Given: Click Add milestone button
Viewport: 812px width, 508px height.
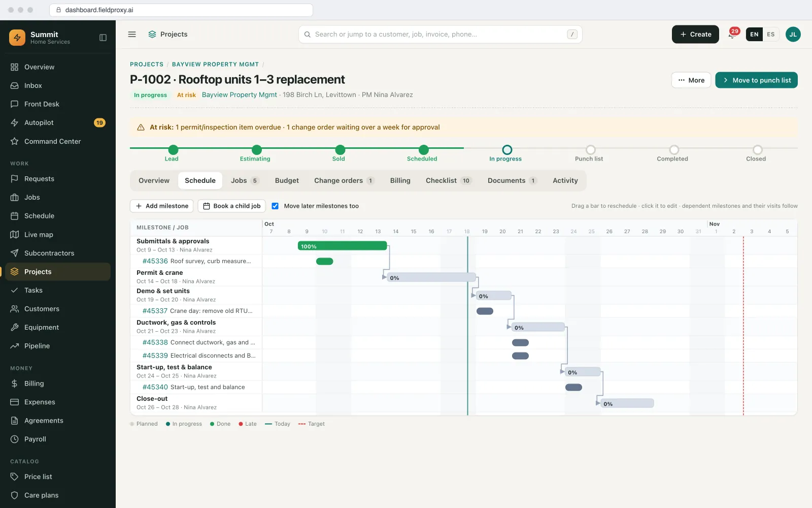Looking at the screenshot, I should point(162,206).
